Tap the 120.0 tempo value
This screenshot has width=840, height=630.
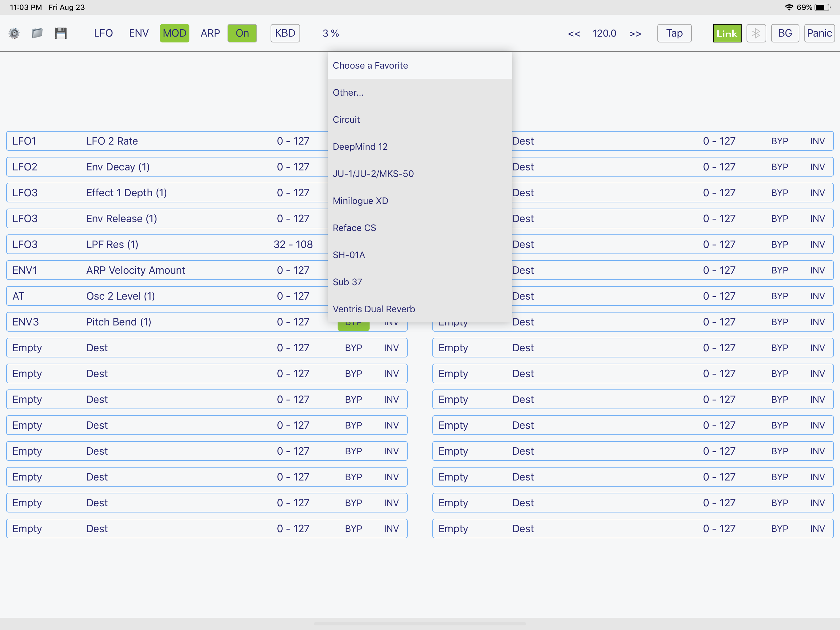pos(604,34)
